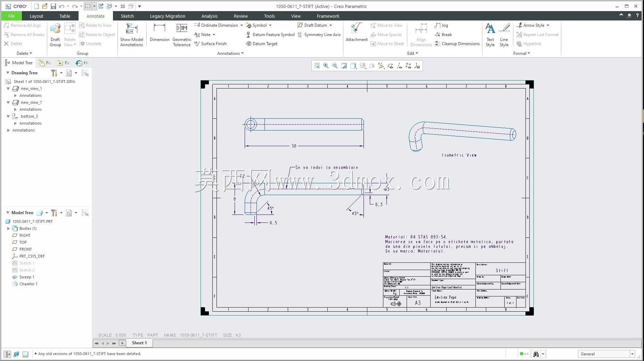
Task: Go to the Analysis ribbon tab
Action: click(x=209, y=16)
